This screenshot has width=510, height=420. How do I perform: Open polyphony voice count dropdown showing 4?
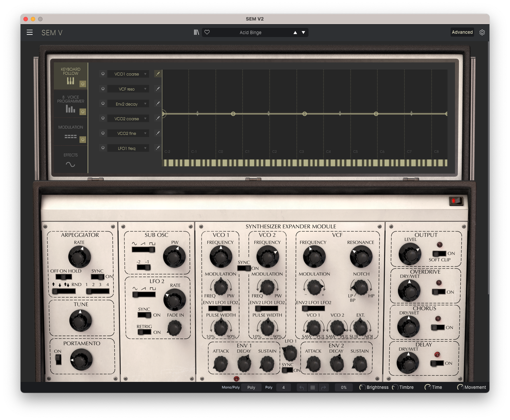pyautogui.click(x=284, y=387)
